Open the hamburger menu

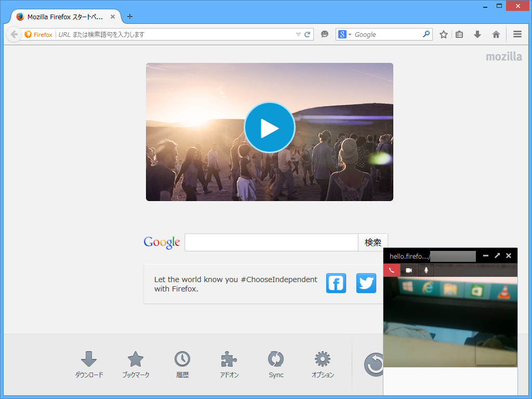click(517, 34)
